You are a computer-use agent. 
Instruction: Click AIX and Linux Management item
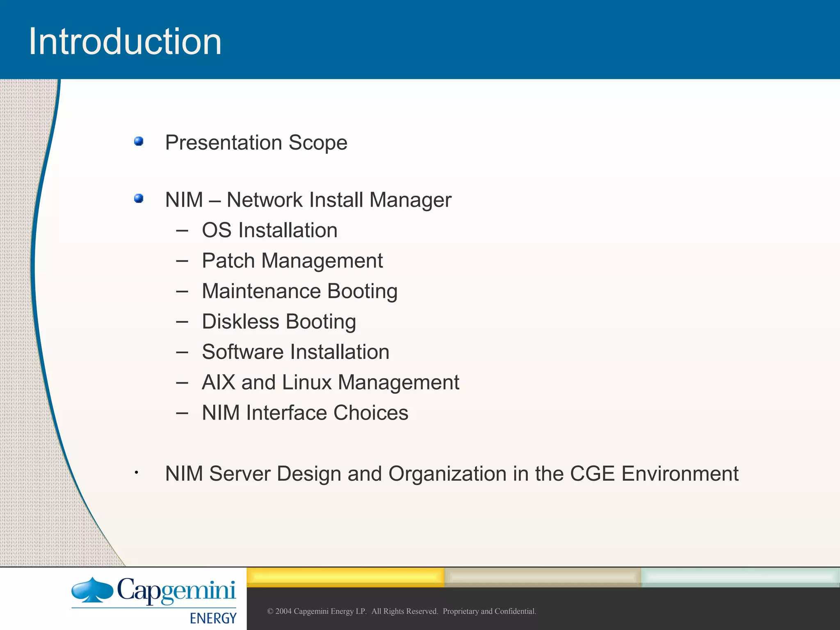(x=330, y=382)
